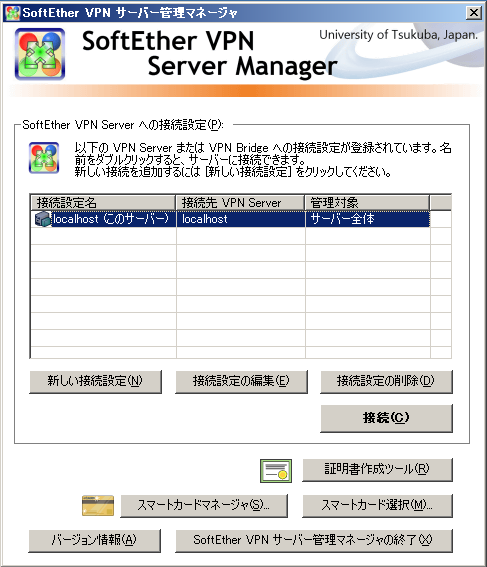
Task: Close the Server Manager window
Action: [474, 13]
